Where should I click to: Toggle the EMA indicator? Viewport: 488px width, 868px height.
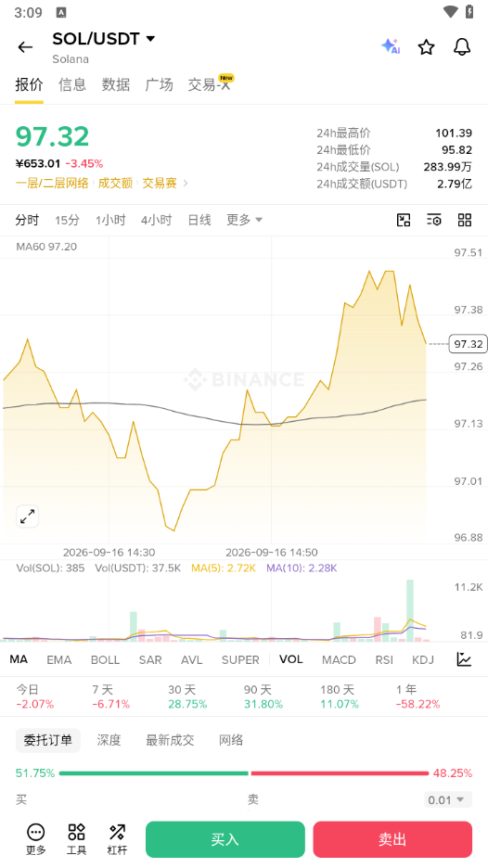[x=59, y=659]
